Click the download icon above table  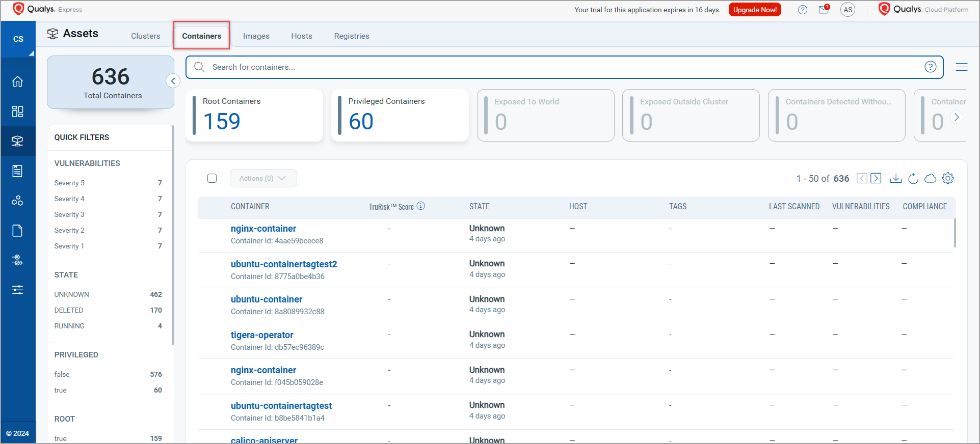tap(895, 178)
